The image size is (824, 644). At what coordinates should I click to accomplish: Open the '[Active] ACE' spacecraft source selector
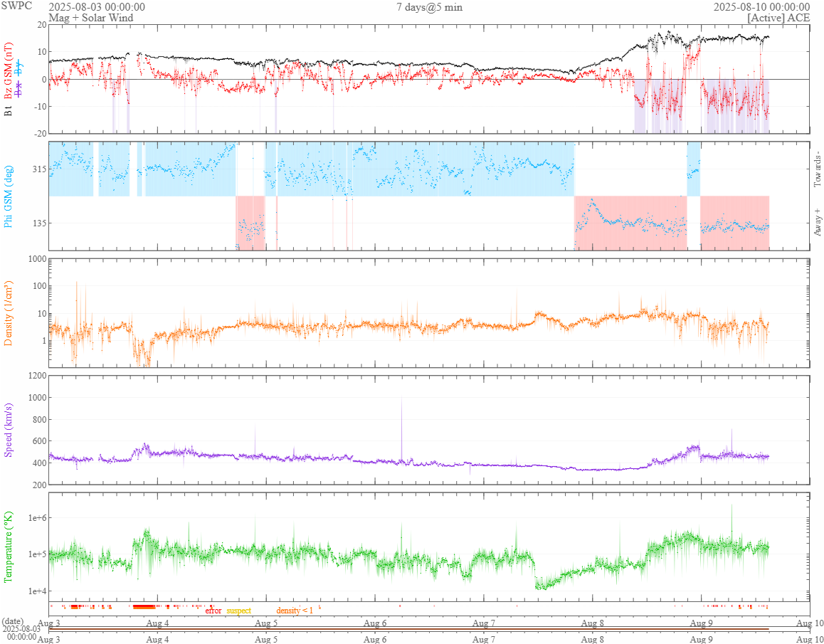tap(778, 17)
